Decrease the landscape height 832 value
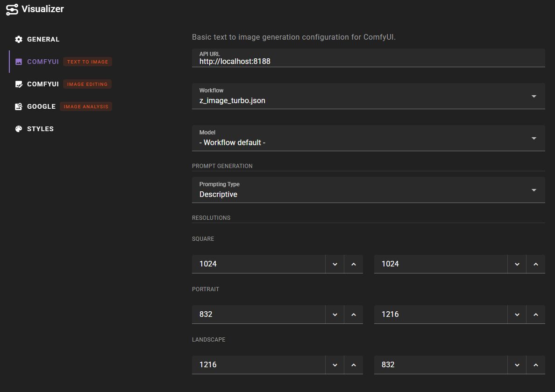The height and width of the screenshot is (392, 555). coord(517,364)
